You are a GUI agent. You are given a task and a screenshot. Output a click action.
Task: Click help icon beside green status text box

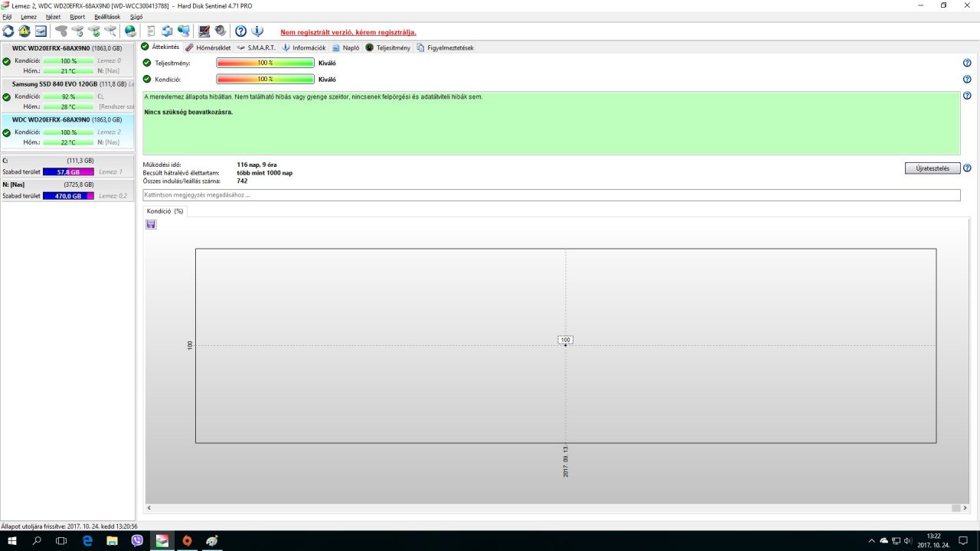pos(967,96)
